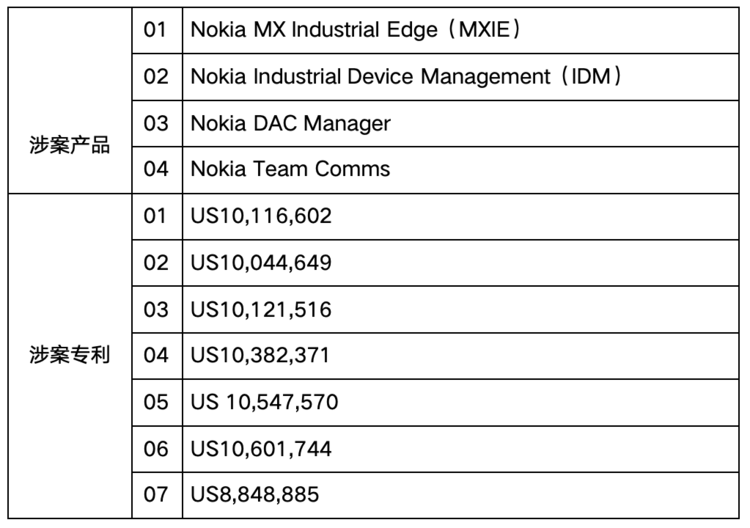This screenshot has width=750, height=528.
Task: Select the Nokia Team Comms cell
Action: tap(291, 169)
